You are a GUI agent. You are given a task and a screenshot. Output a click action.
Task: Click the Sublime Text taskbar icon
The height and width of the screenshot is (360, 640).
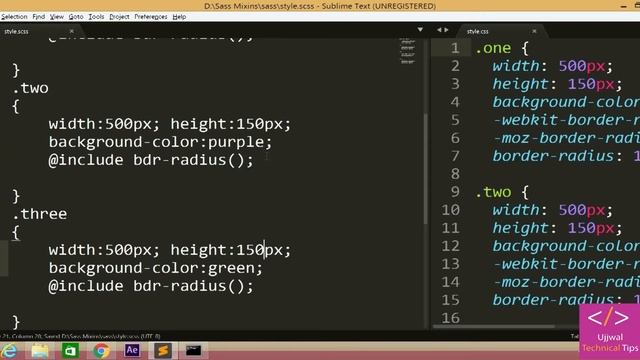point(162,351)
